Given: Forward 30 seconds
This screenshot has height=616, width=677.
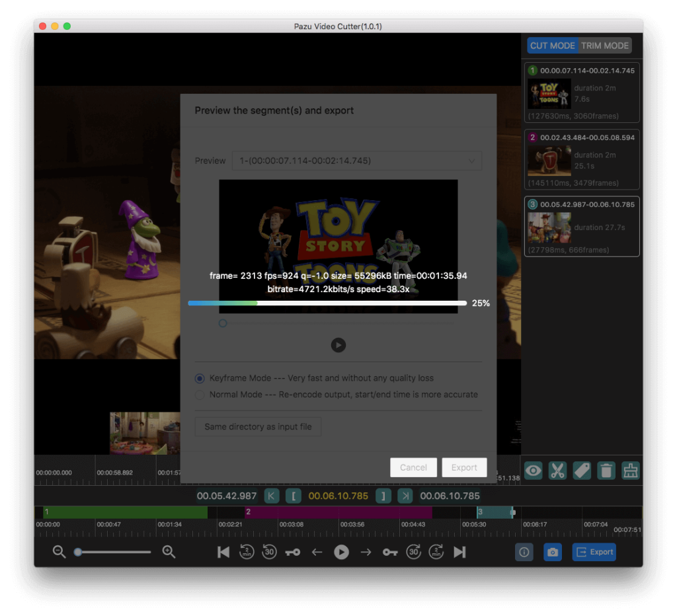Looking at the screenshot, I should click(413, 552).
